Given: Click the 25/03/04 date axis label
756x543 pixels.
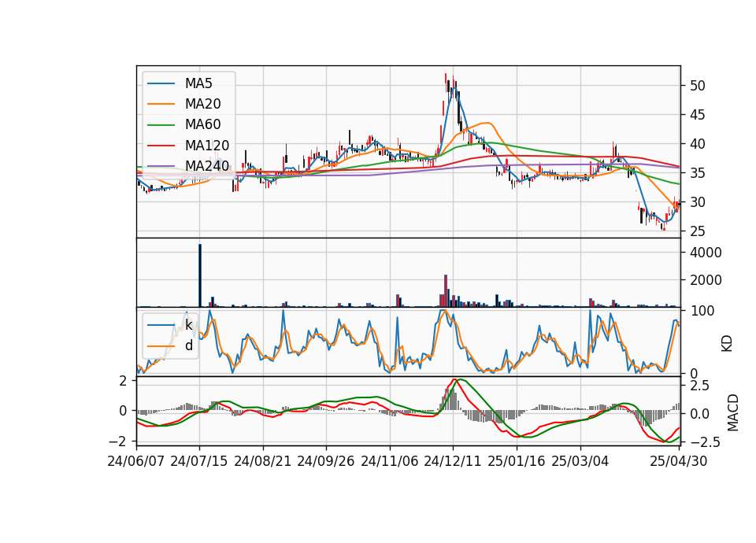Looking at the screenshot, I should tap(580, 462).
